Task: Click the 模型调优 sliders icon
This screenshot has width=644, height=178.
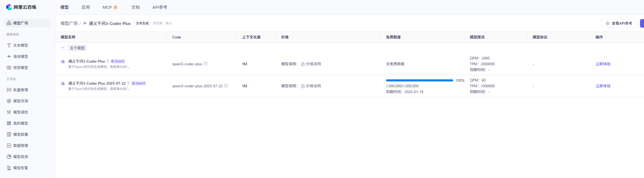Action: [x=9, y=112]
